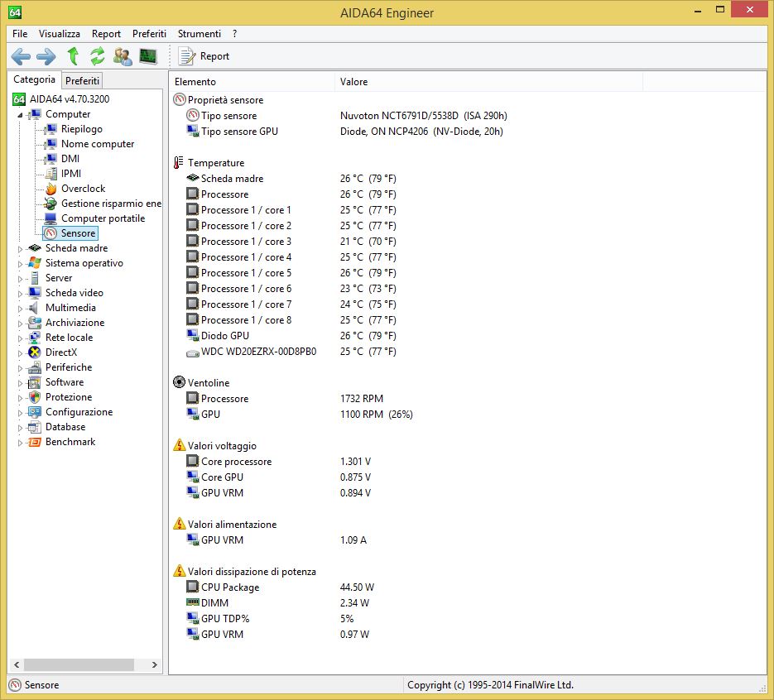Screen dimensions: 774x700
Task: Open the Strumenti menu
Action: [x=199, y=34]
